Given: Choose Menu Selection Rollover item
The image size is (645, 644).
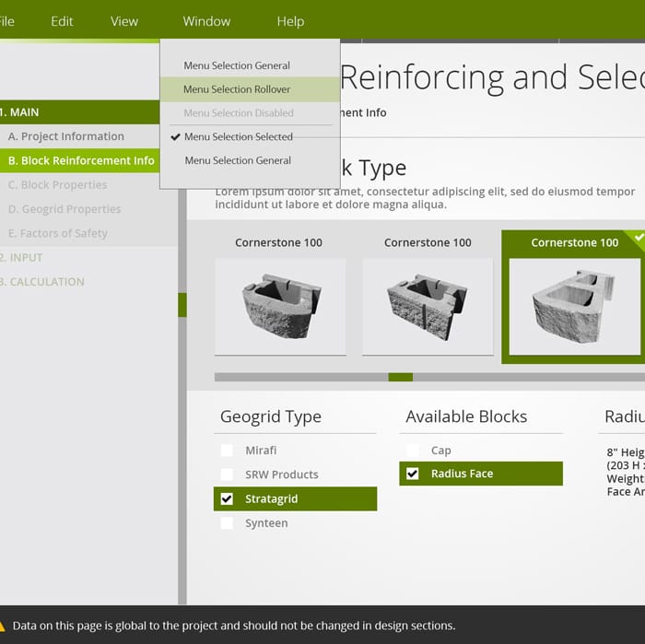Looking at the screenshot, I should [x=250, y=89].
